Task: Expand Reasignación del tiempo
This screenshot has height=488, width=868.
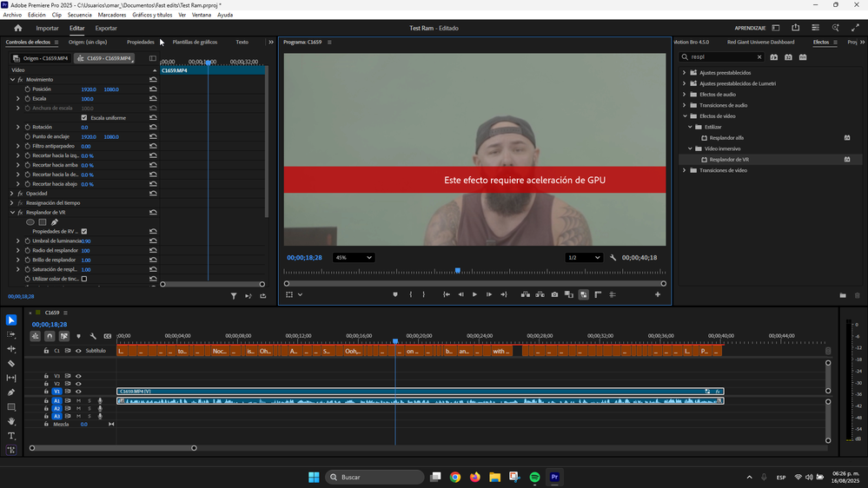Action: point(12,203)
